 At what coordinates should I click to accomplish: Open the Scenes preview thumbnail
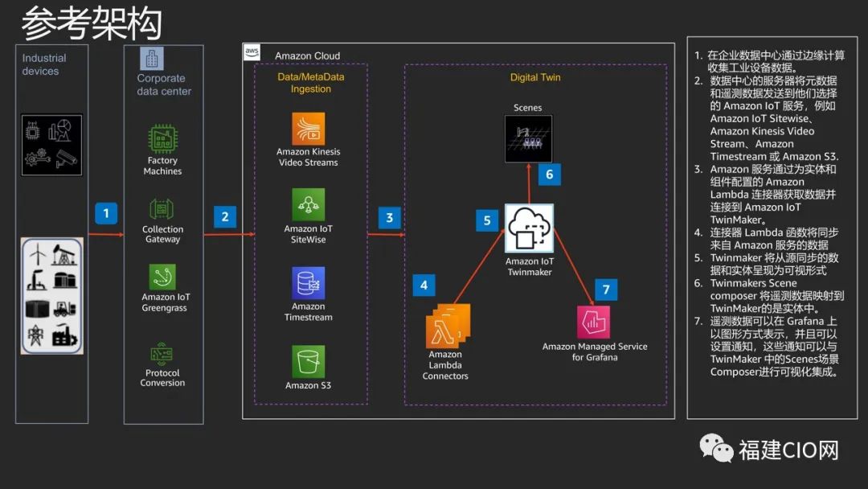point(528,138)
